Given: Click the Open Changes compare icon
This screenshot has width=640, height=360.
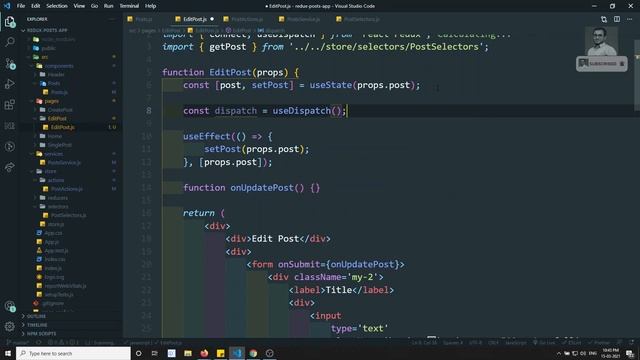Looking at the screenshot, I should pos(604,19).
